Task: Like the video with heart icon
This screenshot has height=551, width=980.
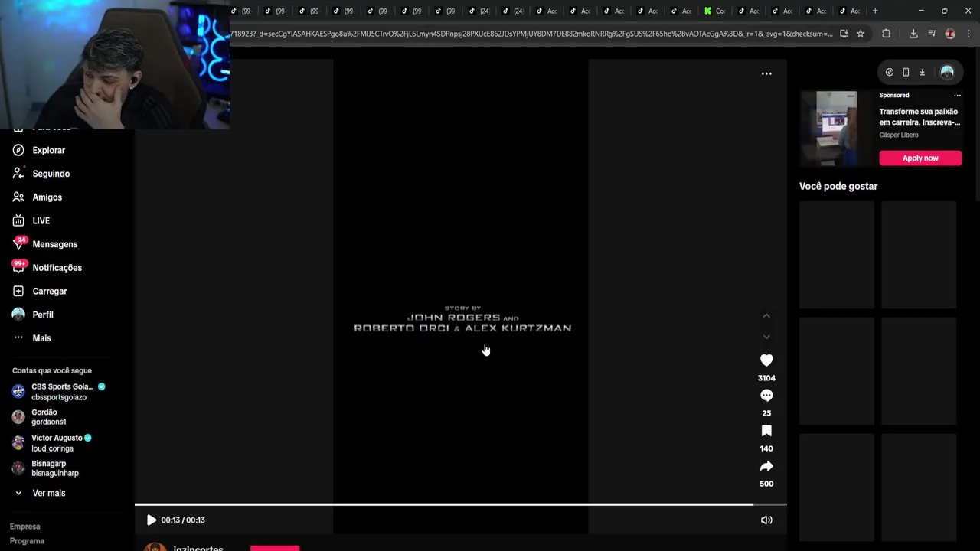Action: 766,360
